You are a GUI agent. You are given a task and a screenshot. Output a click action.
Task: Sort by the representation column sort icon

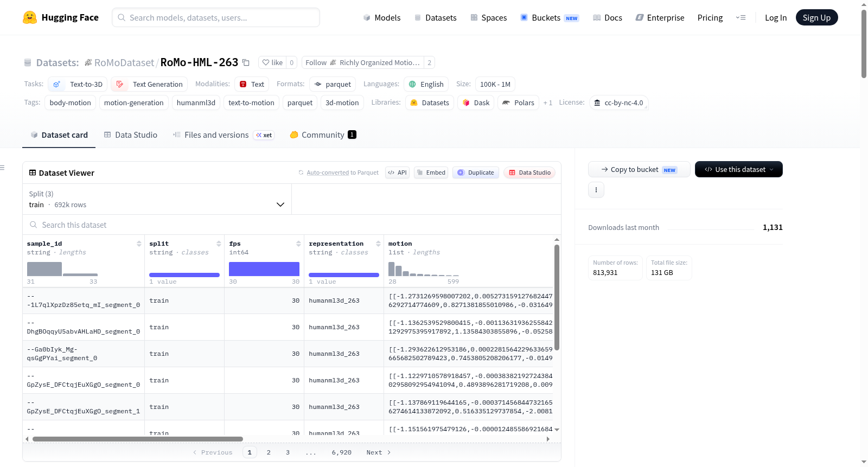[378, 244]
